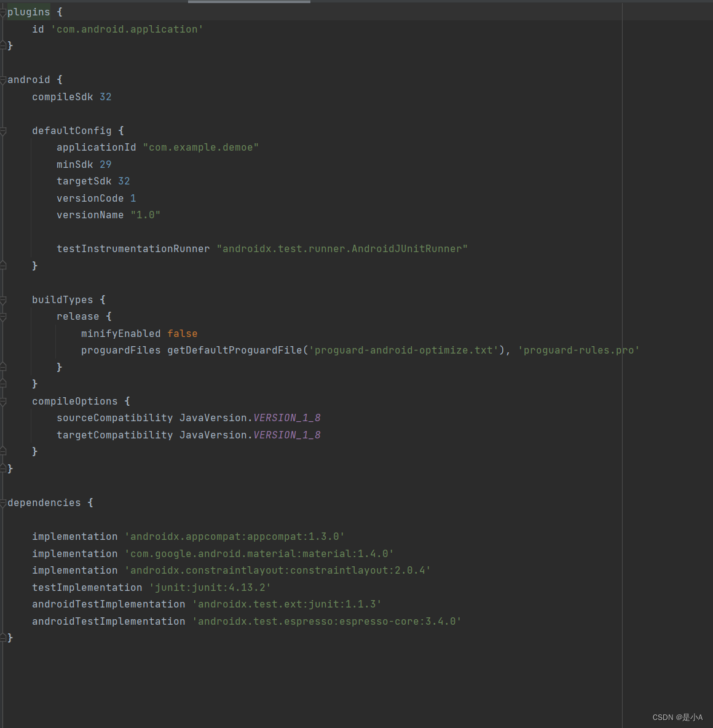
Task: Click the targetSdk value 32
Action: [124, 181]
